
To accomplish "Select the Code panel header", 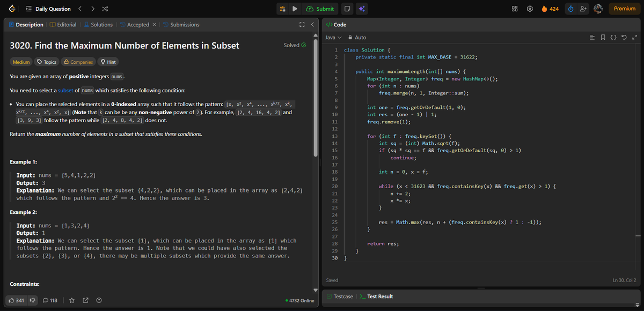I will tap(336, 25).
